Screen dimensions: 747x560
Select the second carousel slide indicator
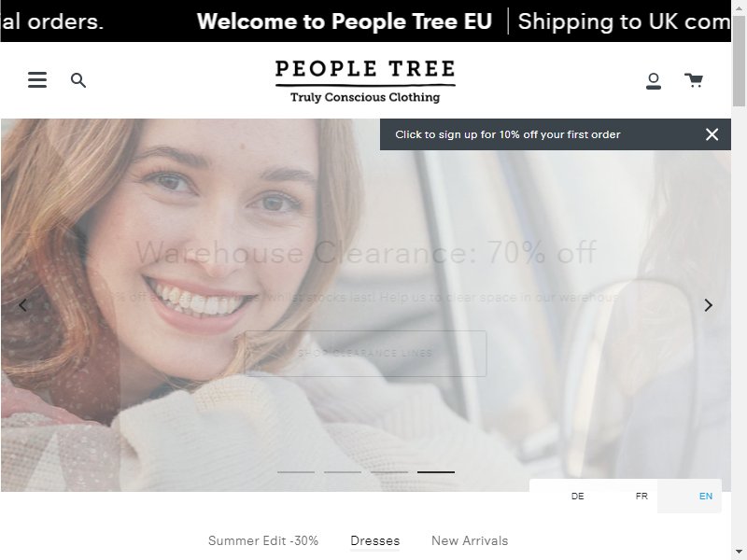(x=343, y=472)
